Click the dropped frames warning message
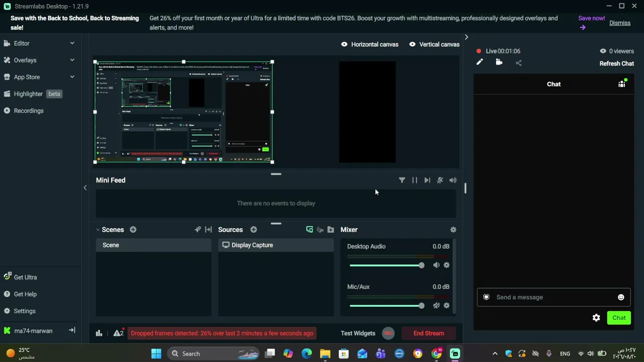644x362 pixels. [222, 333]
